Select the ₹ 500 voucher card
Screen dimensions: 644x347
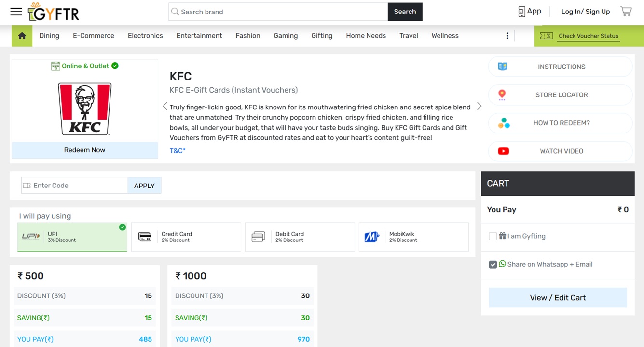(x=85, y=306)
